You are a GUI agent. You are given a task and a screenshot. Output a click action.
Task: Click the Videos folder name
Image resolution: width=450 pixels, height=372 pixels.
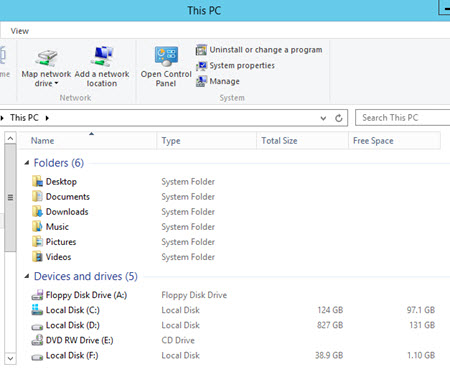pos(58,257)
